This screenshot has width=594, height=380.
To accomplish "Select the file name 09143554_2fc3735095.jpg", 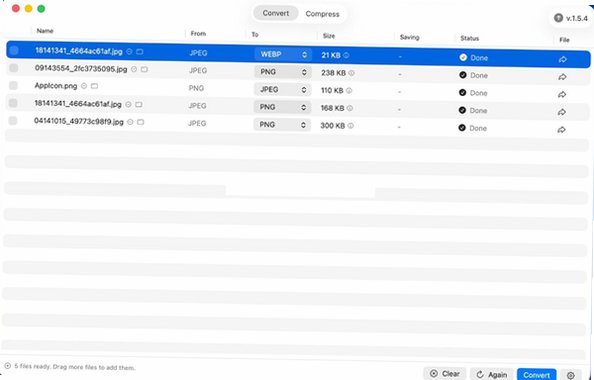I will (x=81, y=69).
